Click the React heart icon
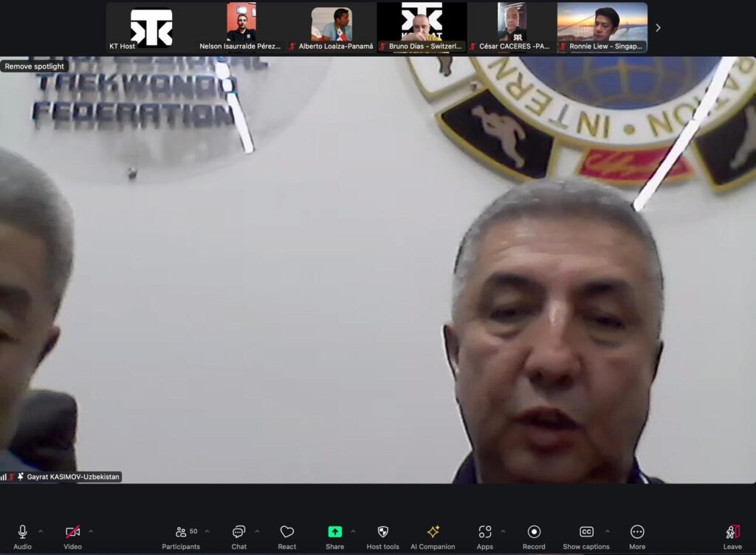Screen dimensions: 756x555 click(x=287, y=532)
